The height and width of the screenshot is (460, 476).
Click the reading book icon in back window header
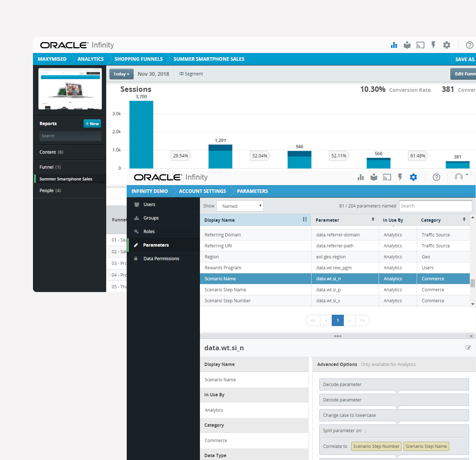(x=407, y=45)
